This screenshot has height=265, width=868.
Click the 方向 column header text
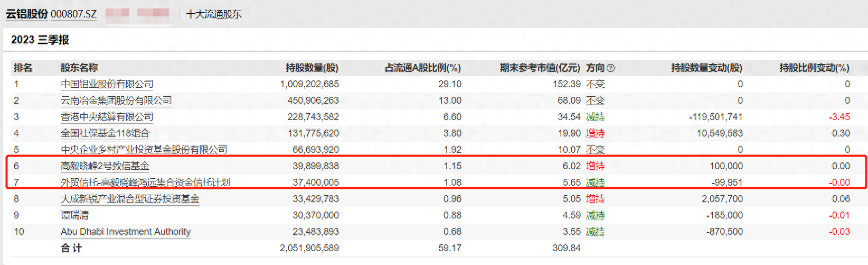point(595,68)
